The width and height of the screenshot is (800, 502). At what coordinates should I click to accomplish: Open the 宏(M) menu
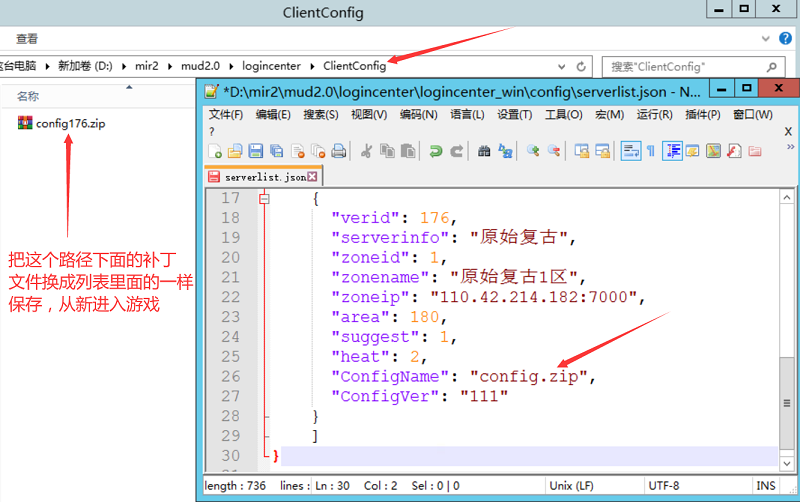click(609, 115)
